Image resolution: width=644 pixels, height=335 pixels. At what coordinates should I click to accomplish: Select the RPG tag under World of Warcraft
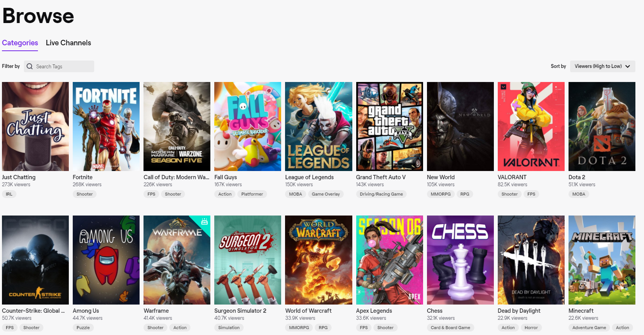tap(323, 328)
